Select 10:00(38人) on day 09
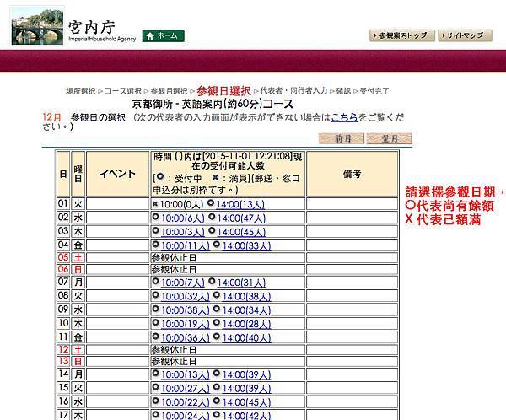 (186, 310)
